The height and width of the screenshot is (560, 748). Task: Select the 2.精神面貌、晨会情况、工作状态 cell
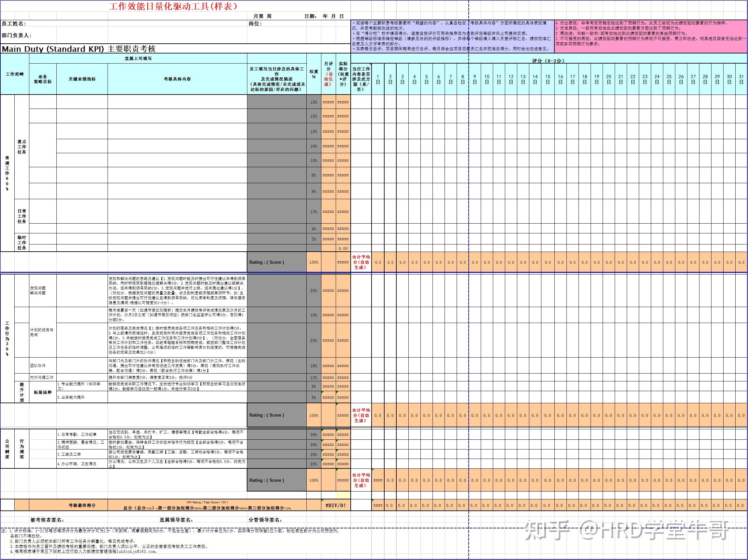pyautogui.click(x=82, y=444)
